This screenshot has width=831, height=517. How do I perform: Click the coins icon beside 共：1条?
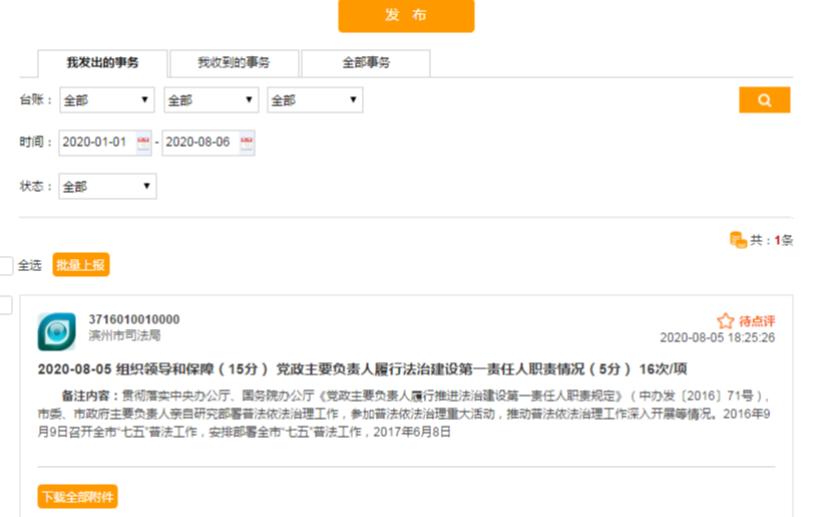click(738, 240)
